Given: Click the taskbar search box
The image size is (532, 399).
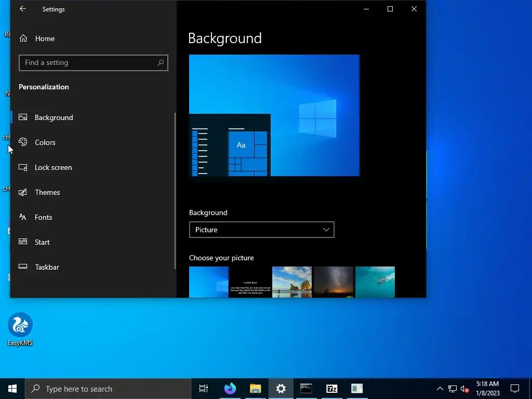Looking at the screenshot, I should click(108, 389).
